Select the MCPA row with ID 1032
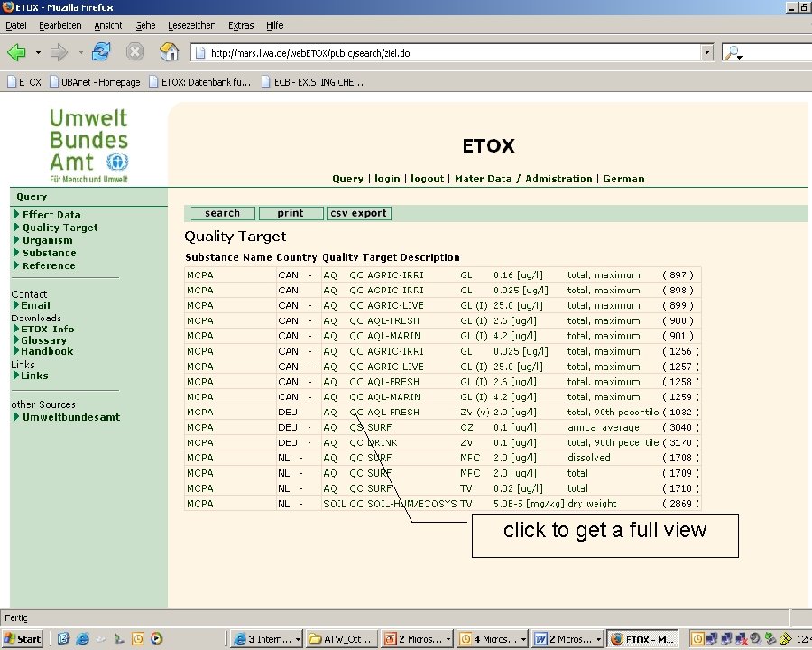812x650 pixels. (x=442, y=412)
